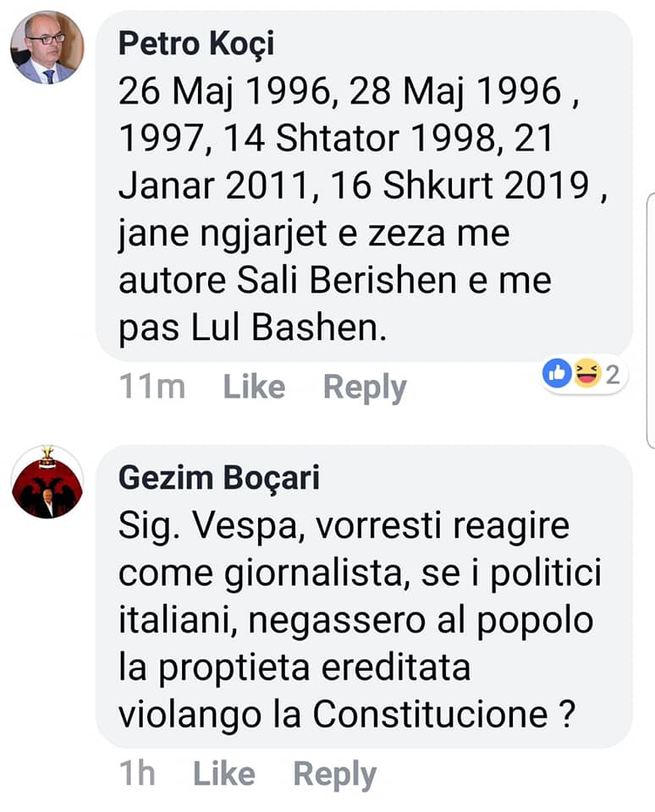Viewport: 655px width, 812px height.
Task: Show the reaction count of 2
Action: click(x=613, y=374)
